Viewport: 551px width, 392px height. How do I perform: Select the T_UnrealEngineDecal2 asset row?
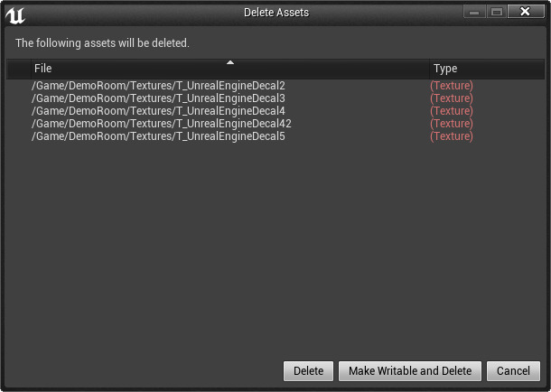(x=158, y=86)
